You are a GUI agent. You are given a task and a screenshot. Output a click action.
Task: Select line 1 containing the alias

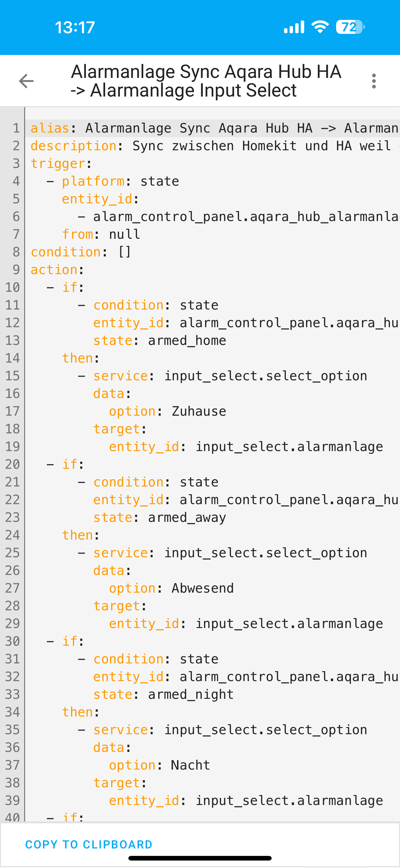[202, 128]
